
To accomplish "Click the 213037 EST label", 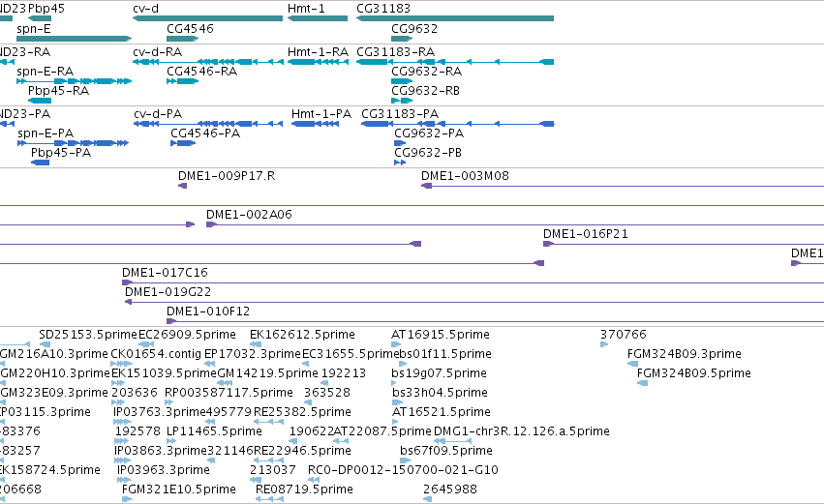I will coord(273,471).
